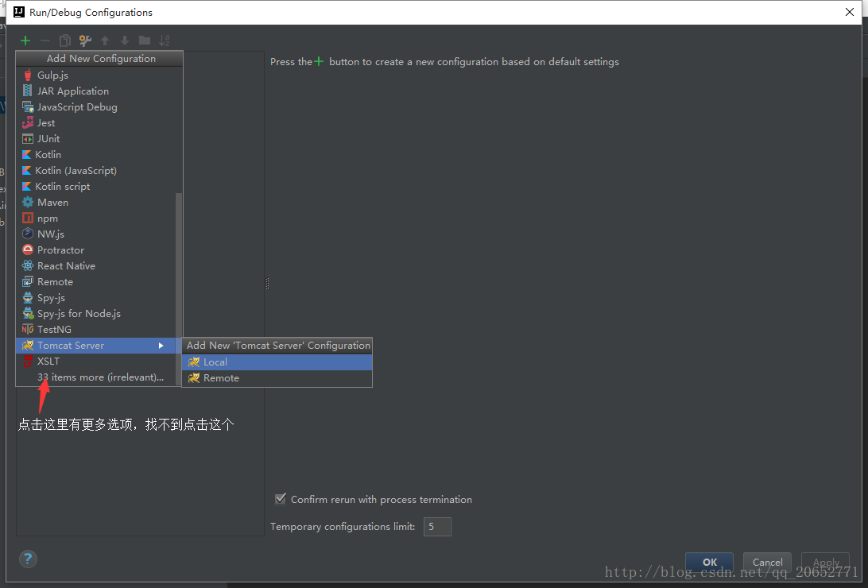Click the Kotlin logo icon beside Kotlin

click(x=26, y=155)
